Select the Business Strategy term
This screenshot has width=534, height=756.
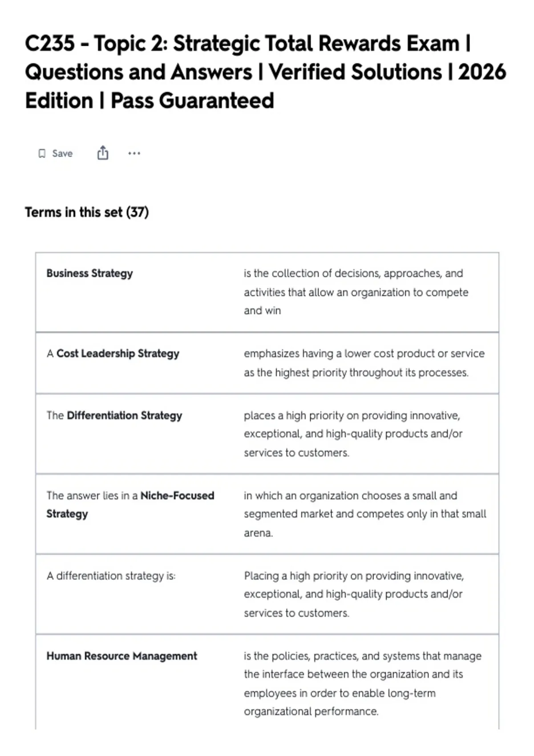(x=89, y=273)
